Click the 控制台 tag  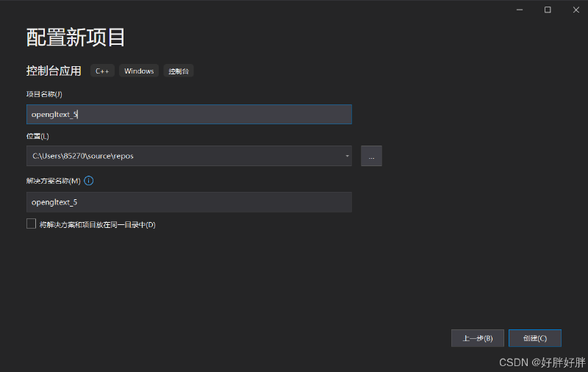tap(179, 71)
